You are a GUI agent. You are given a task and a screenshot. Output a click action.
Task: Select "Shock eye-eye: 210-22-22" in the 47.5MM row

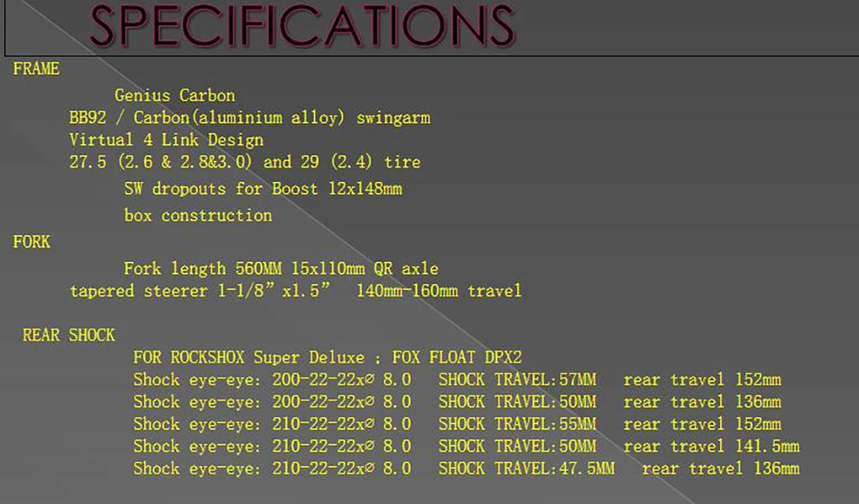click(246, 469)
